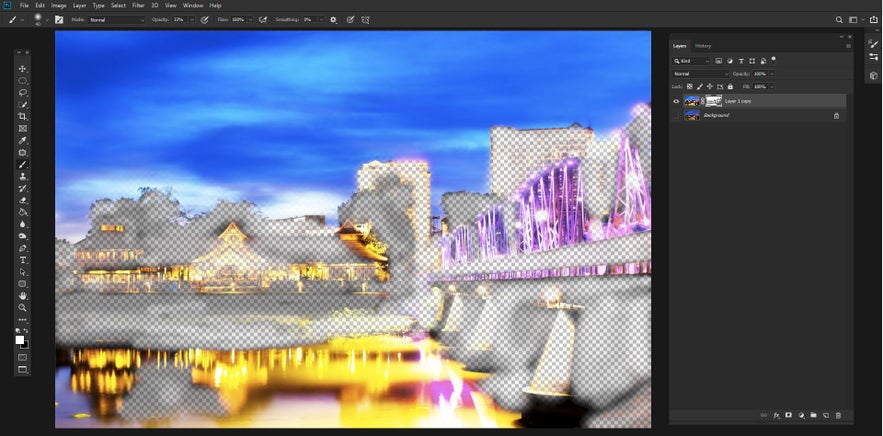The image size is (883, 436).
Task: Filter layers by type layers
Action: coord(741,61)
